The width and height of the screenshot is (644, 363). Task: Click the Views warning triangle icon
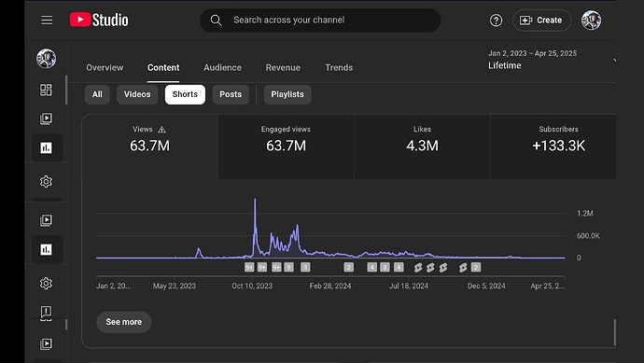(x=161, y=130)
